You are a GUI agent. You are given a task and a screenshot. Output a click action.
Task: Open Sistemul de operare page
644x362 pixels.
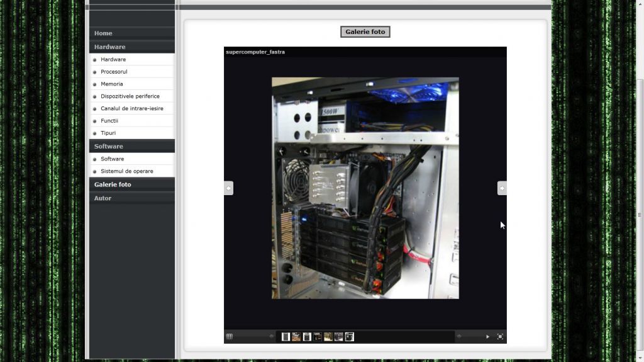point(126,171)
